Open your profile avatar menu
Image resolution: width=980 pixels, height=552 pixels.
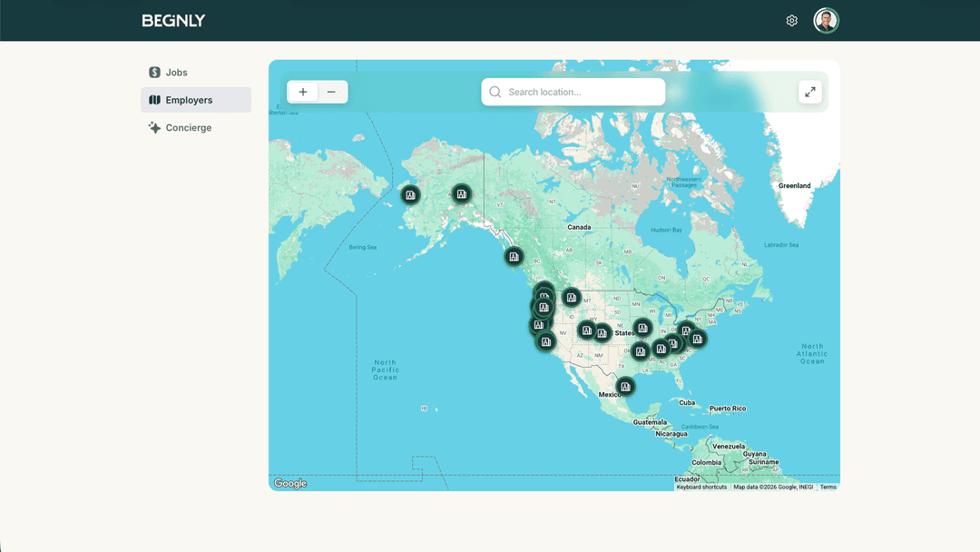[826, 20]
